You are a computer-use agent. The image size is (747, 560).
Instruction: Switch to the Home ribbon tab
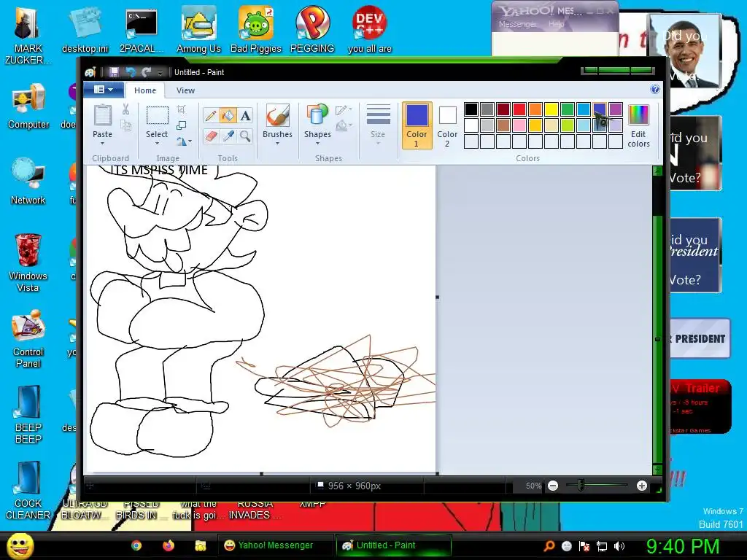[145, 90]
